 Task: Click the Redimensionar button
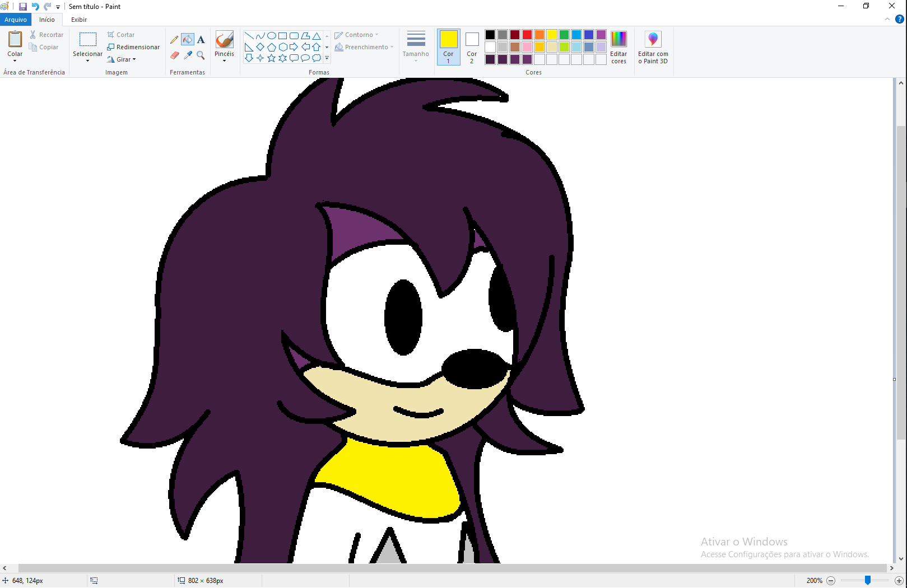(x=133, y=47)
